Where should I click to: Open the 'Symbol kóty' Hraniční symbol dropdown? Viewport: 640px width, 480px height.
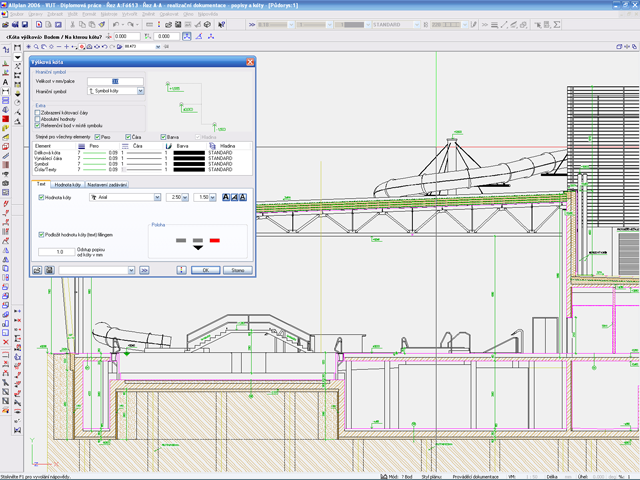pyautogui.click(x=140, y=91)
